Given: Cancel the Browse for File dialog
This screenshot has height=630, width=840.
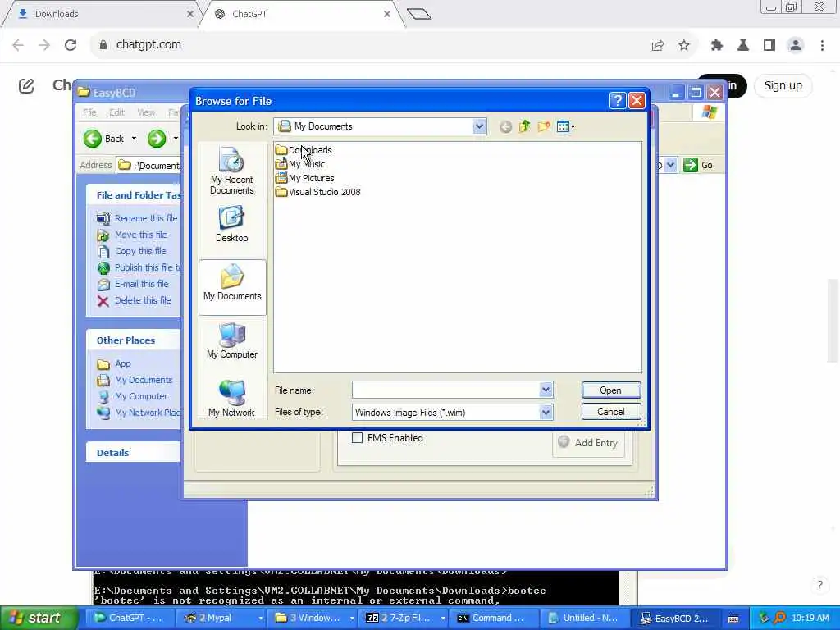Looking at the screenshot, I should 610,412.
